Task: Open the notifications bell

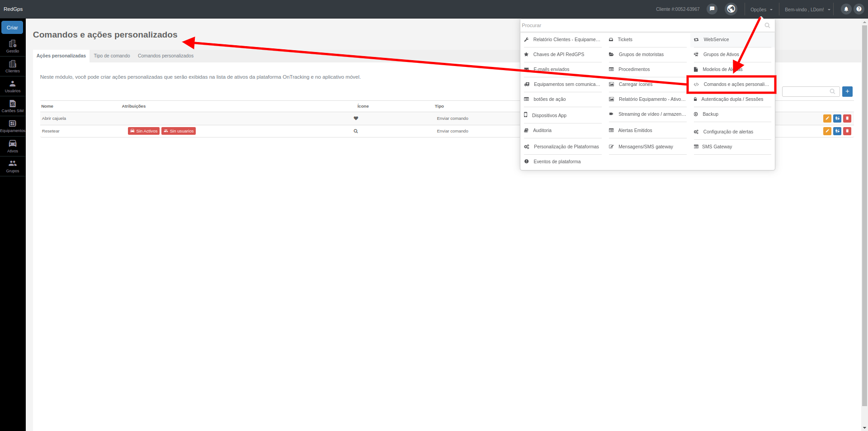Action: point(846,9)
